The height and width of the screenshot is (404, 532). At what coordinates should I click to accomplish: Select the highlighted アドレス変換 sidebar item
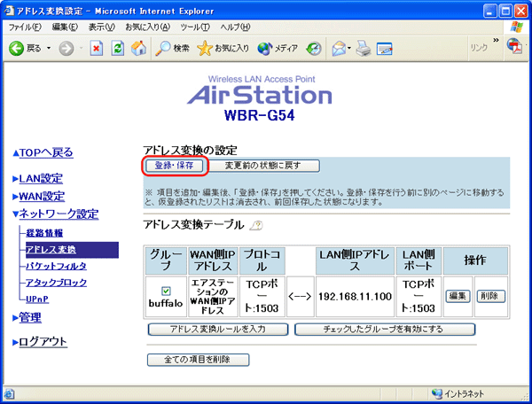click(x=72, y=250)
